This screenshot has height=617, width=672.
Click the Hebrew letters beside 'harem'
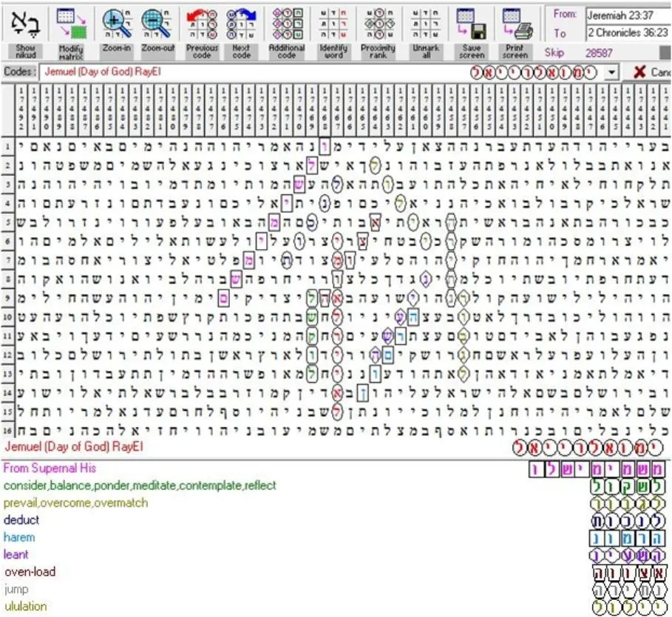coord(627,538)
